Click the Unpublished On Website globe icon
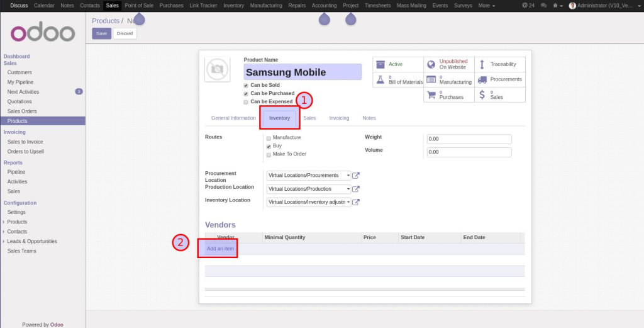644x328 pixels. click(x=431, y=64)
